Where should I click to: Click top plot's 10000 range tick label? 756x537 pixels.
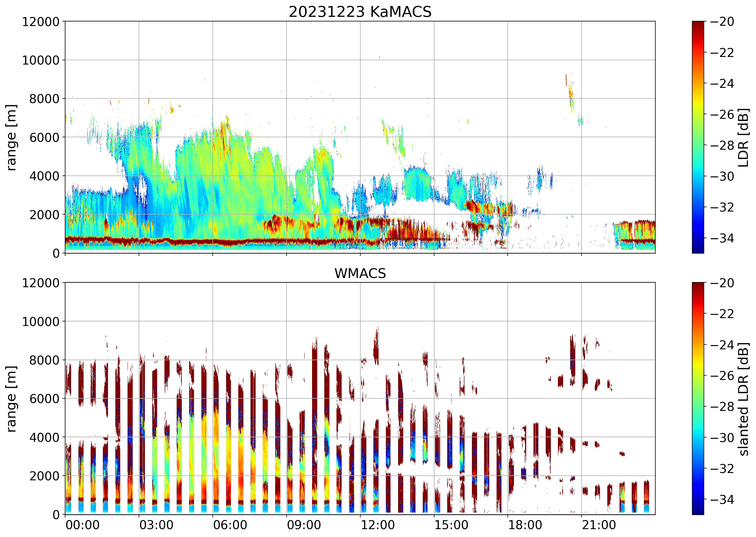pyautogui.click(x=41, y=60)
